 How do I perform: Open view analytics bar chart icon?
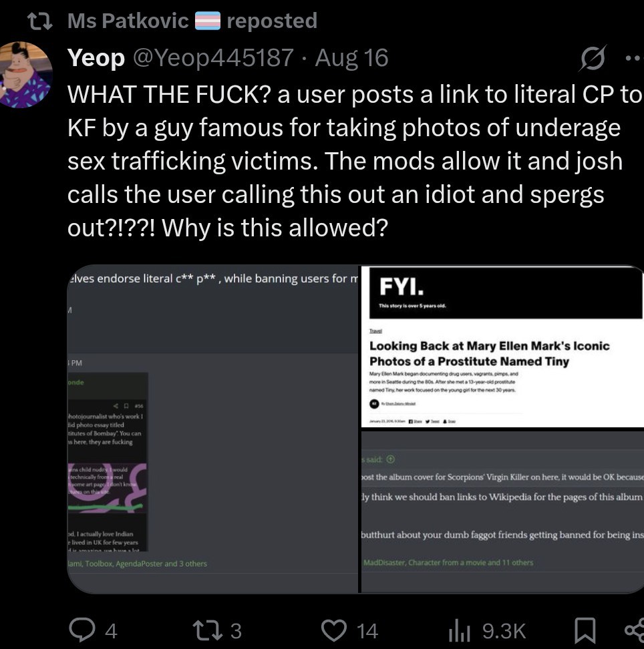[x=462, y=629]
